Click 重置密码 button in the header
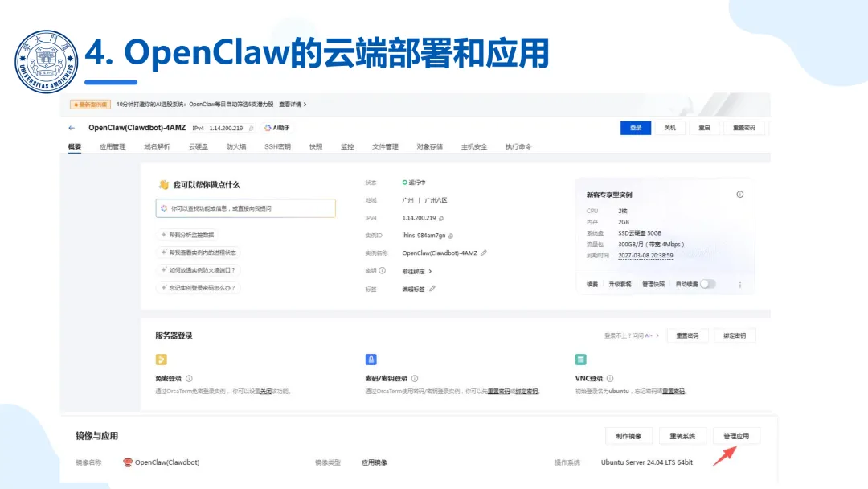Screen dimensions: 868x489 [x=744, y=128]
